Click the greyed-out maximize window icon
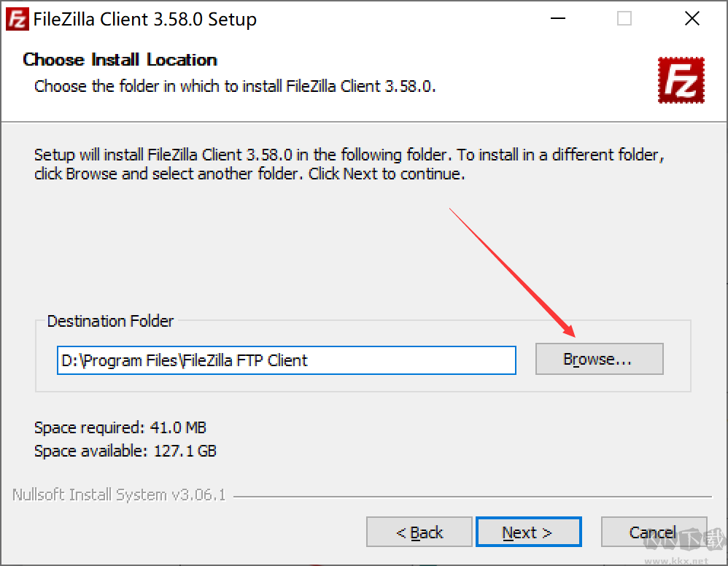 pos(624,18)
